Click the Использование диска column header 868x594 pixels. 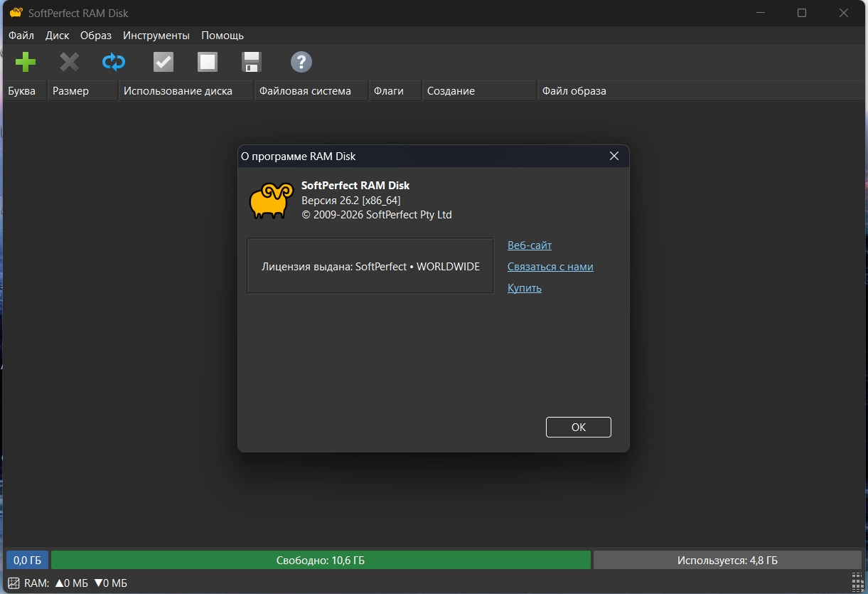click(186, 90)
